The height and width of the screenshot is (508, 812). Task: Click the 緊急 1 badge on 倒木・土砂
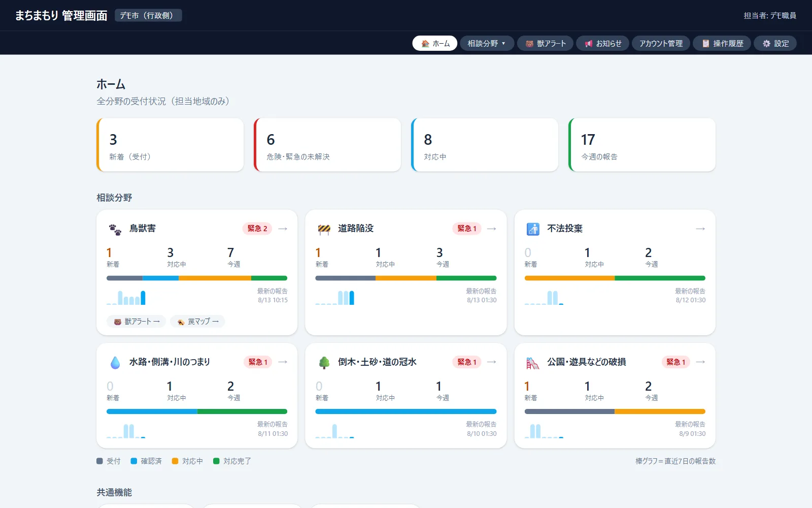(467, 362)
